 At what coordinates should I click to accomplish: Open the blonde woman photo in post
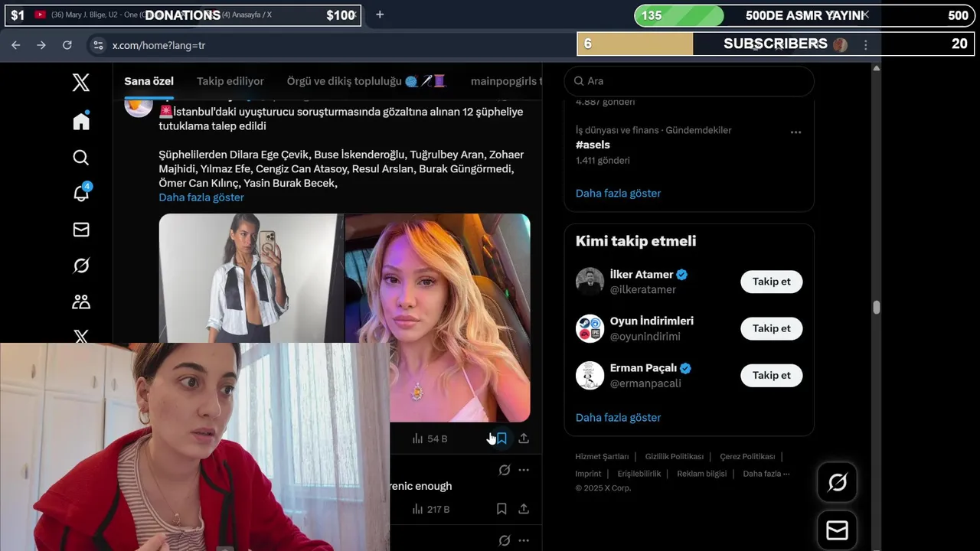point(438,318)
